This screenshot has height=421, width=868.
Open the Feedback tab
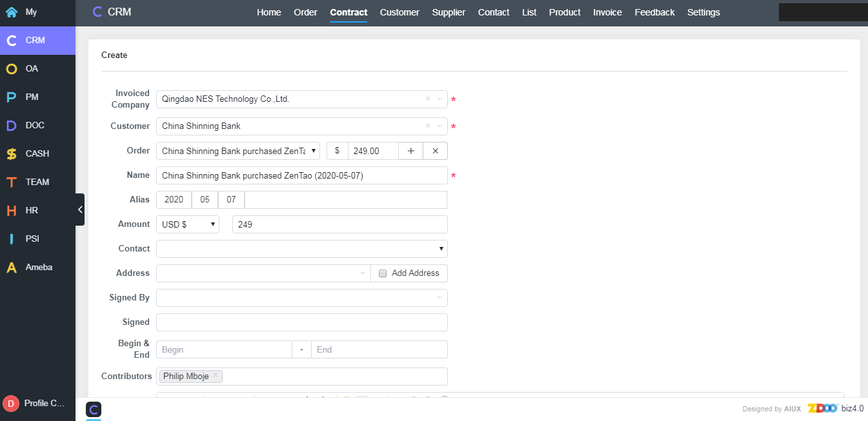tap(654, 12)
